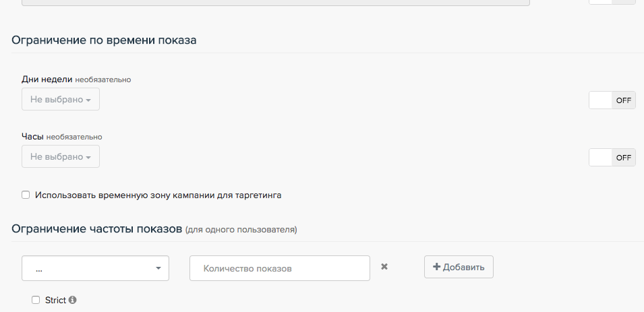Click the Количество показов input field
This screenshot has width=644, height=312.
pyautogui.click(x=280, y=268)
